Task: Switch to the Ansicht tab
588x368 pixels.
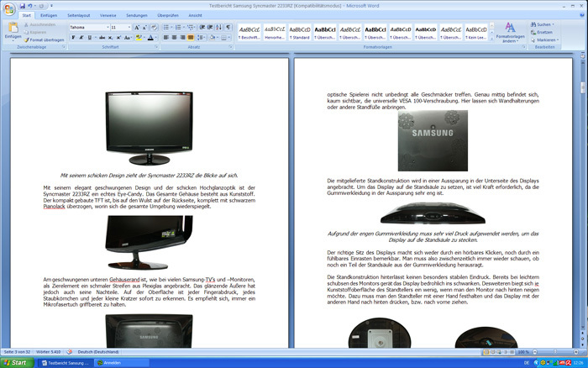Action: [x=195, y=15]
